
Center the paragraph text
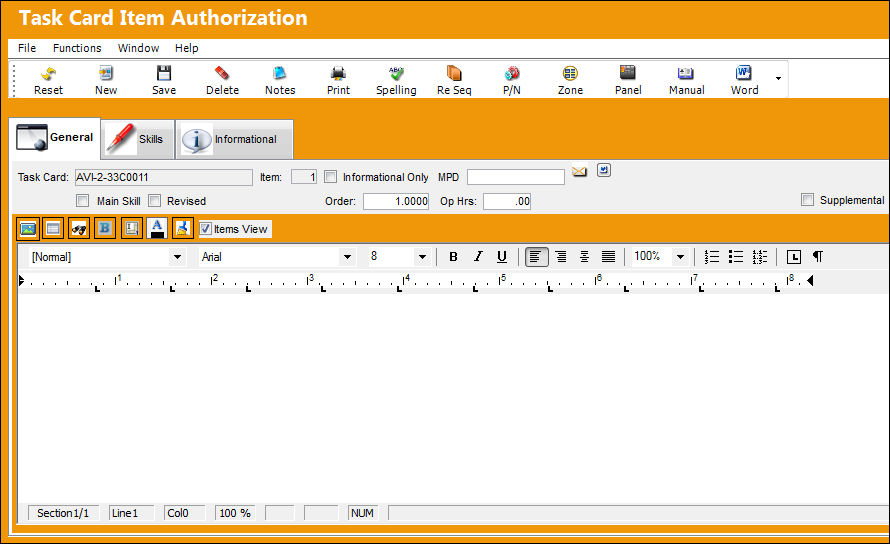(x=584, y=257)
